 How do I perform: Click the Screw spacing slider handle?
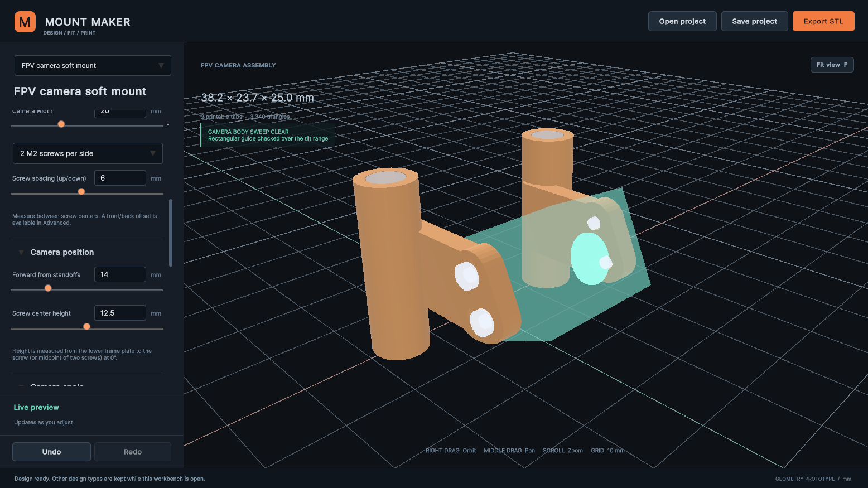coord(81,191)
